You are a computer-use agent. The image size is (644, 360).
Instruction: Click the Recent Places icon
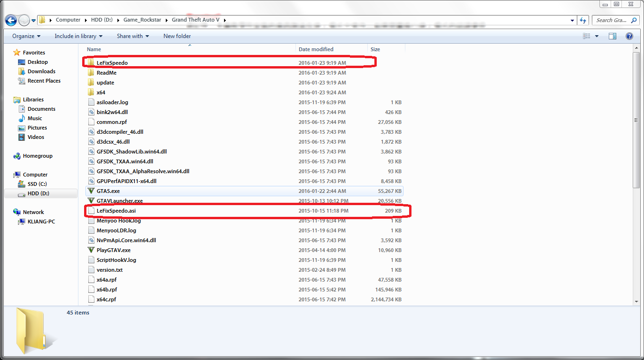[22, 81]
